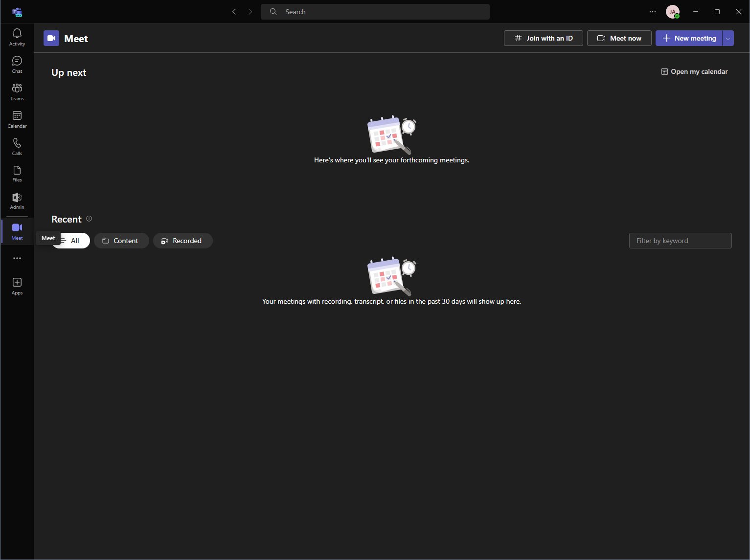Open Settings and more menu

pos(653,12)
